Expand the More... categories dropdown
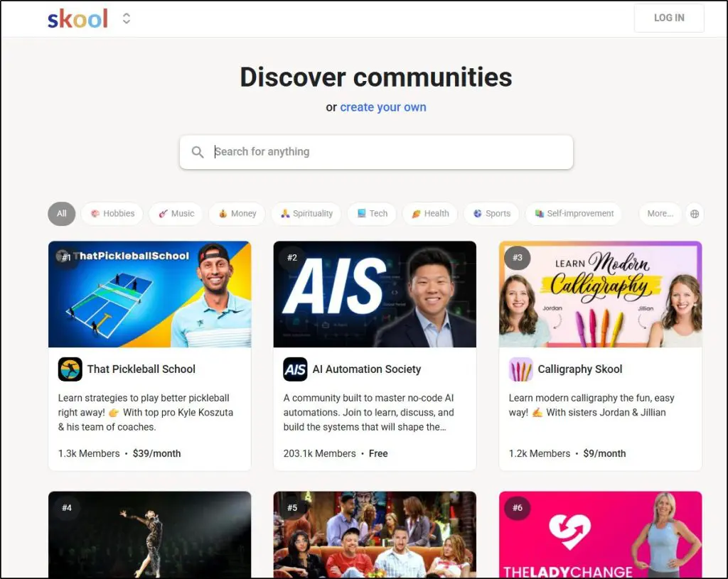 pos(660,214)
